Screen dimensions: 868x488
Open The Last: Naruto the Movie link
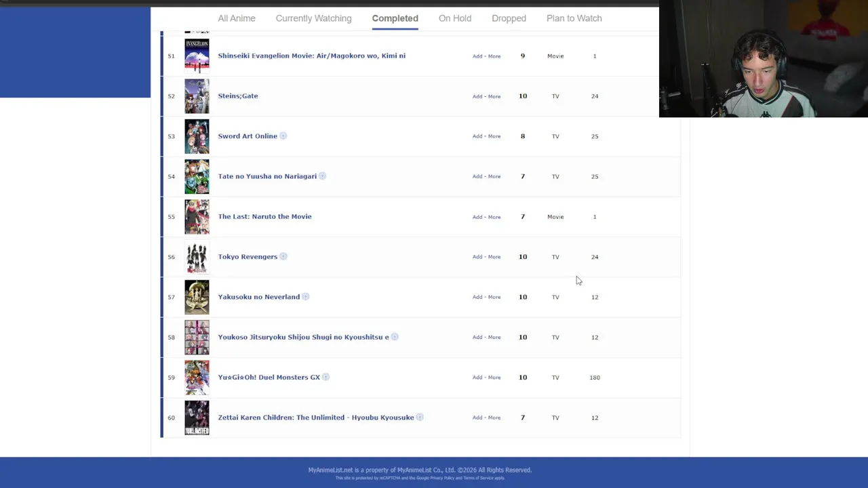(264, 217)
